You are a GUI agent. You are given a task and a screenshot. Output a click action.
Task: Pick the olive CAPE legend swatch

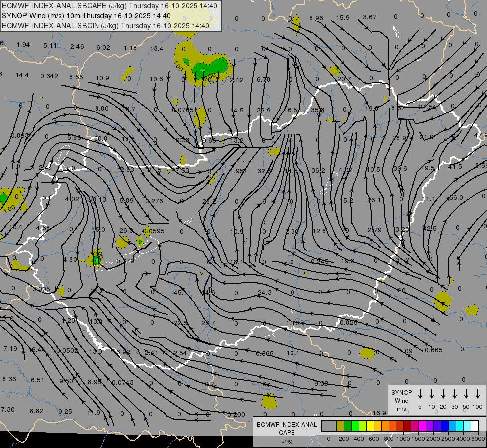point(340,426)
